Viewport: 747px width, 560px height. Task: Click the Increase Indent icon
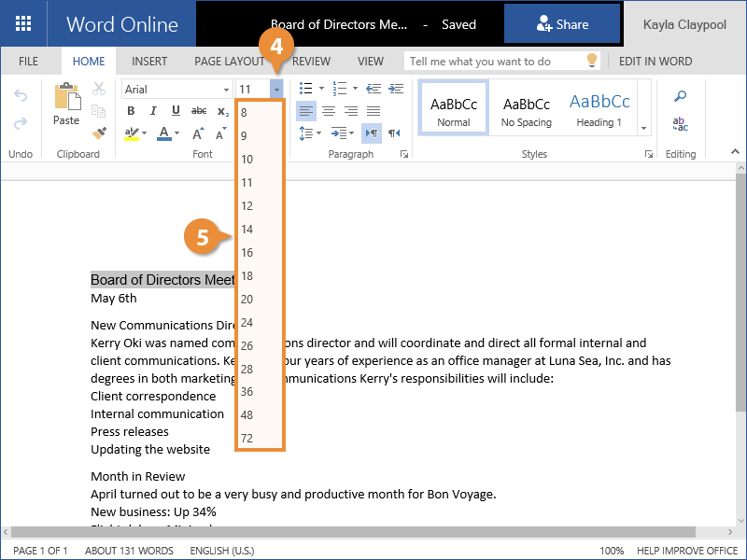(396, 89)
